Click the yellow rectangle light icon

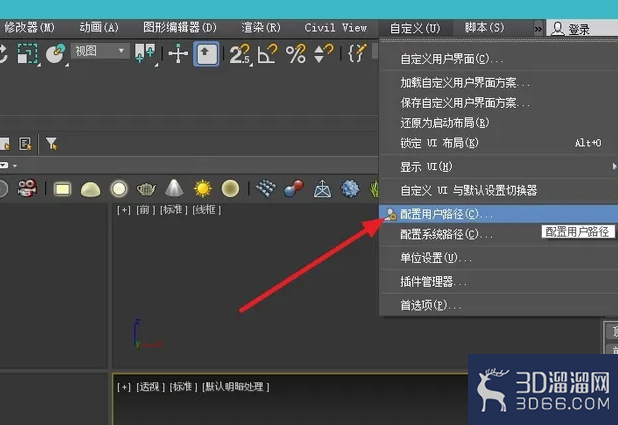tap(62, 189)
